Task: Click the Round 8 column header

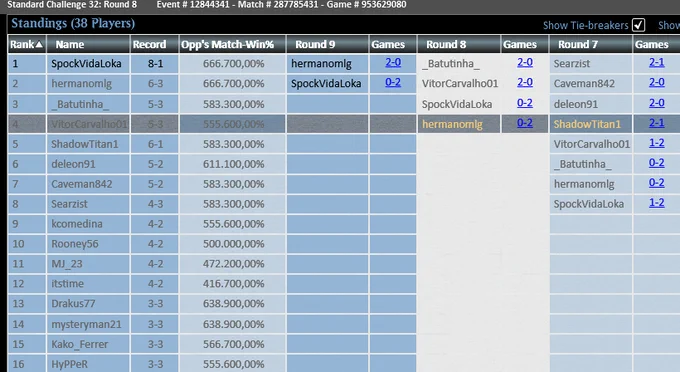Action: click(x=459, y=44)
